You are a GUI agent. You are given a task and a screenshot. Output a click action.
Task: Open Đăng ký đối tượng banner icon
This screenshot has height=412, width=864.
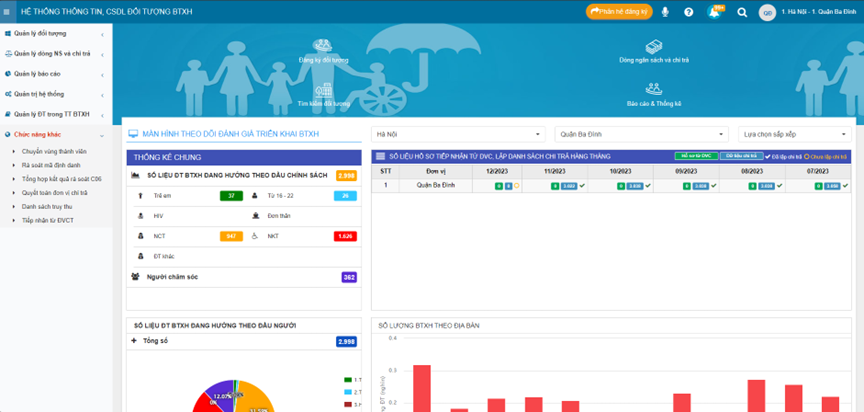(x=323, y=46)
